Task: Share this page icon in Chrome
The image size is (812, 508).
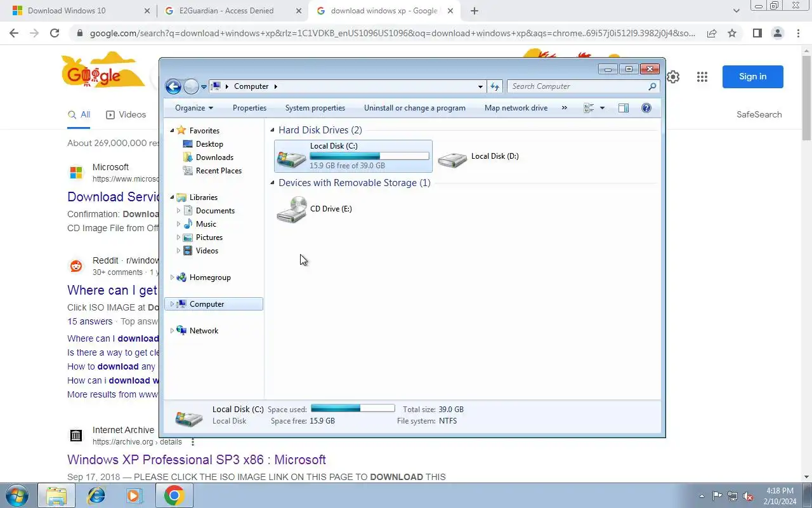Action: 712,33
